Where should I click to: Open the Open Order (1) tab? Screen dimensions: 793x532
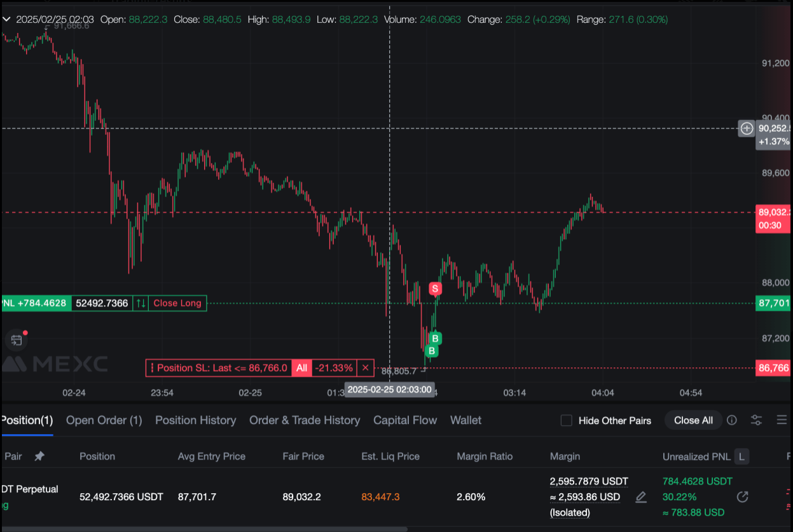point(104,420)
